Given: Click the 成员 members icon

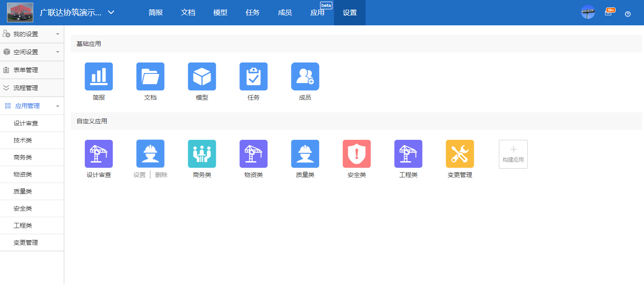Looking at the screenshot, I should (x=305, y=76).
